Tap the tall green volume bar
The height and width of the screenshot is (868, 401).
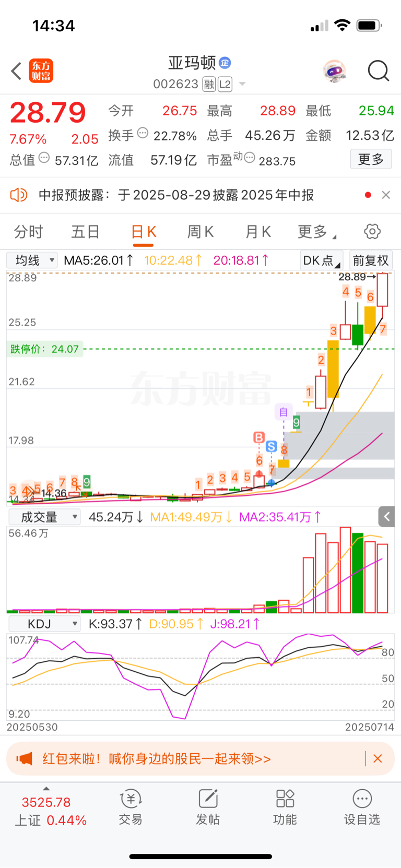[x=358, y=573]
